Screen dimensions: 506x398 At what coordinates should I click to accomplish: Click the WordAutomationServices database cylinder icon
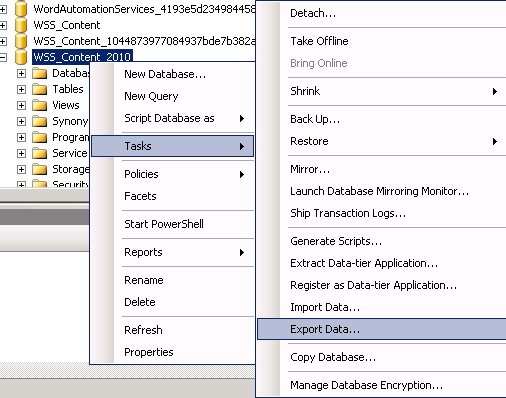coord(21,9)
